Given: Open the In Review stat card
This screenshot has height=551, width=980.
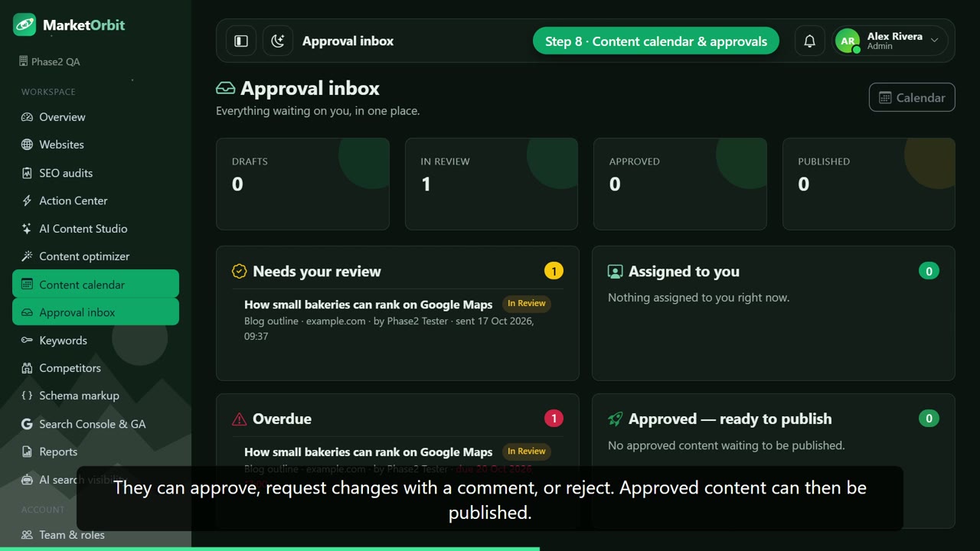Looking at the screenshot, I should (x=491, y=184).
